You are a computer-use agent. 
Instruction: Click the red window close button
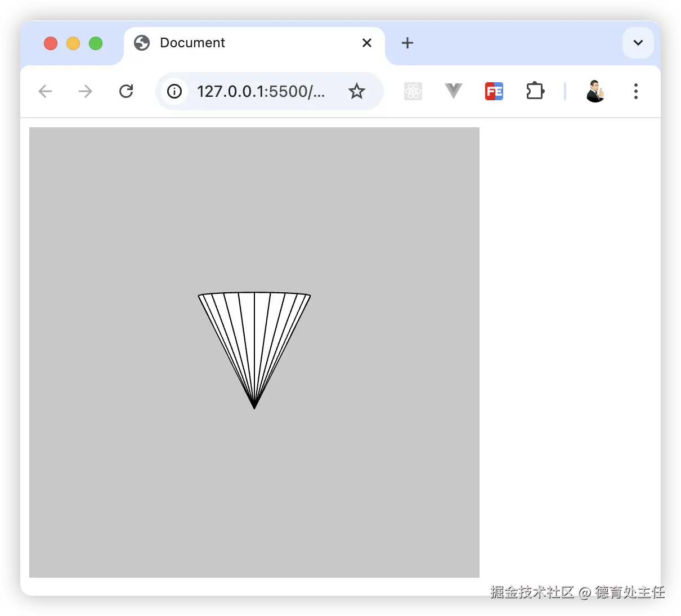click(x=51, y=43)
